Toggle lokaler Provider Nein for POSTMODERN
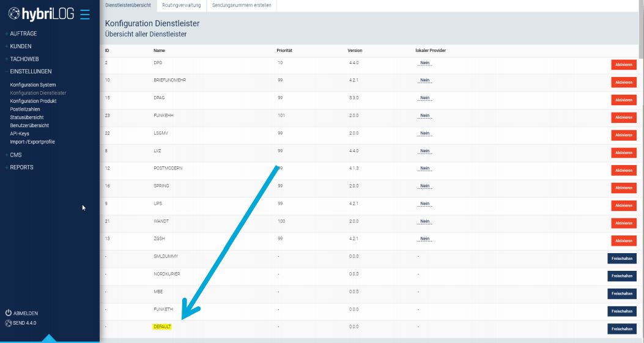 click(424, 168)
